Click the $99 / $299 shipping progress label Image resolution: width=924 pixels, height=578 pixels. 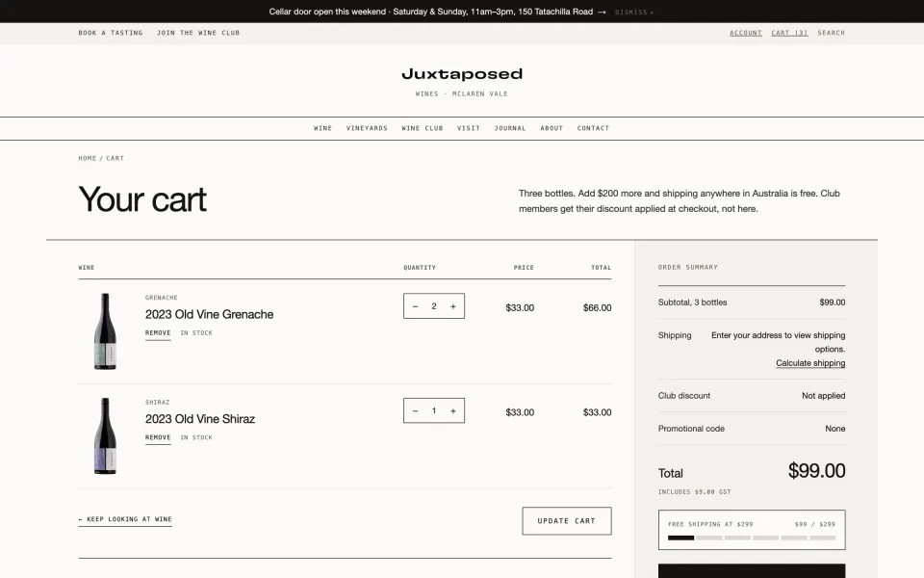tap(815, 524)
